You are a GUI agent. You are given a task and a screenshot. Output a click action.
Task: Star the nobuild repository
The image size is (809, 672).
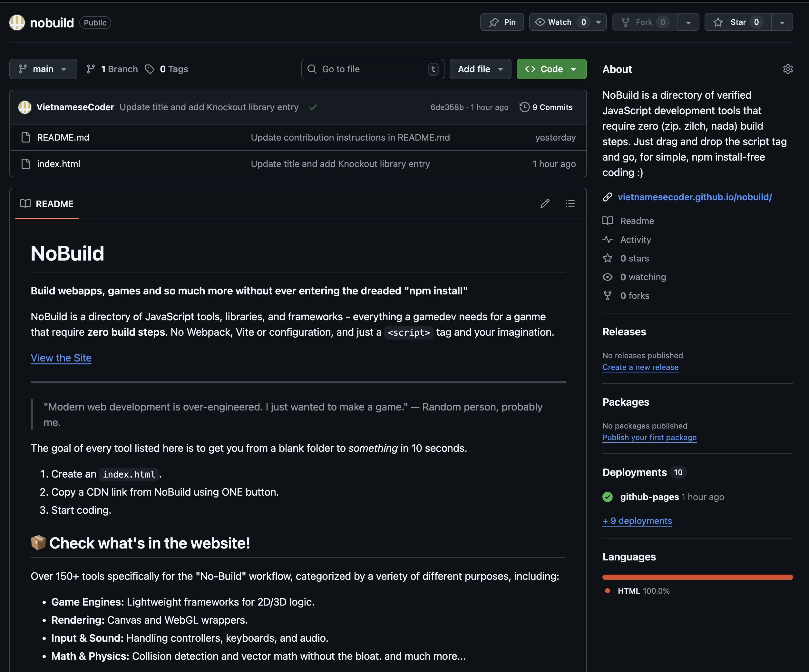point(736,22)
